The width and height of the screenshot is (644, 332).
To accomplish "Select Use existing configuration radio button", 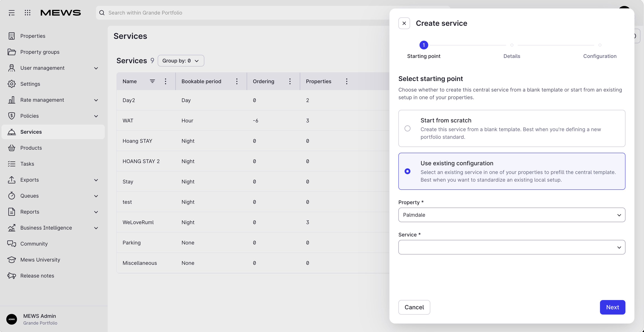I will pyautogui.click(x=407, y=171).
